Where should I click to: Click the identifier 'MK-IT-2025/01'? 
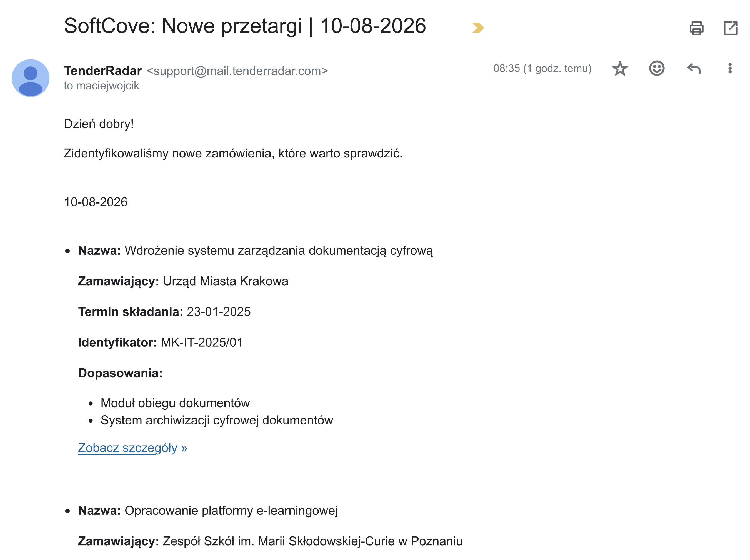tap(202, 342)
